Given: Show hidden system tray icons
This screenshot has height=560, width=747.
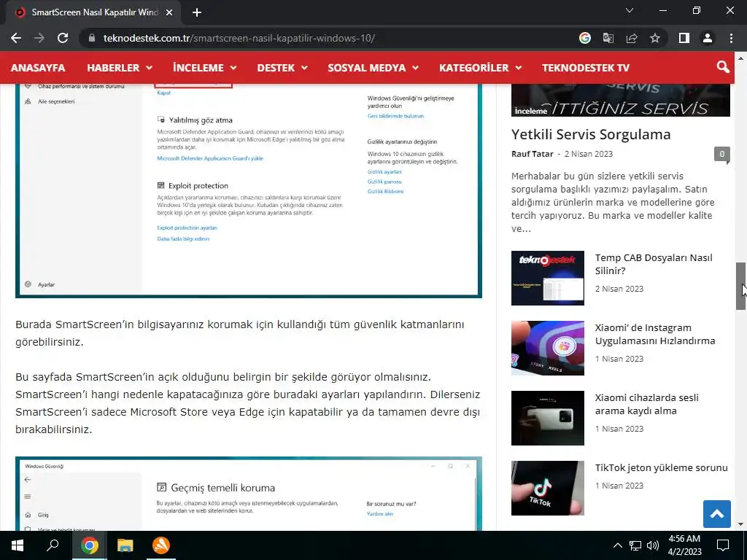Looking at the screenshot, I should 617,545.
